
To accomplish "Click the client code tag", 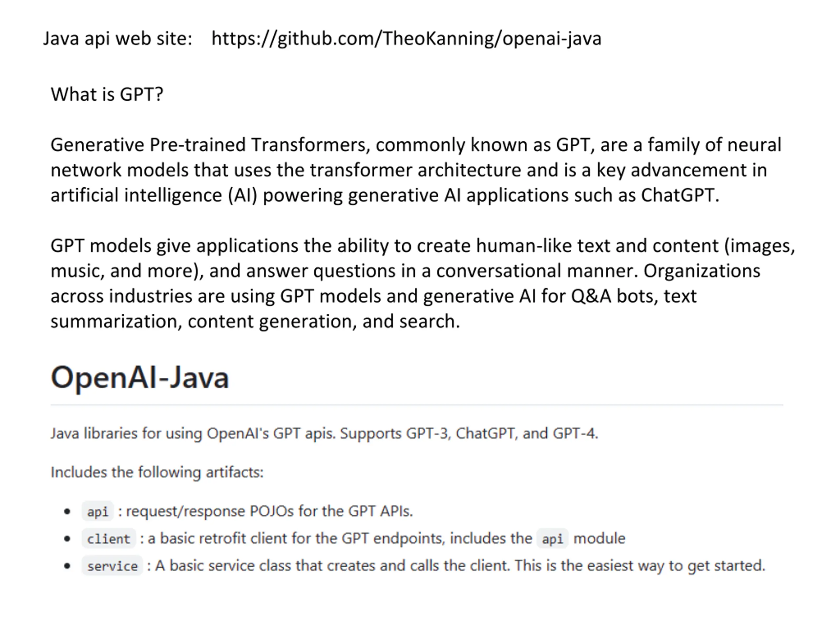I will (109, 539).
